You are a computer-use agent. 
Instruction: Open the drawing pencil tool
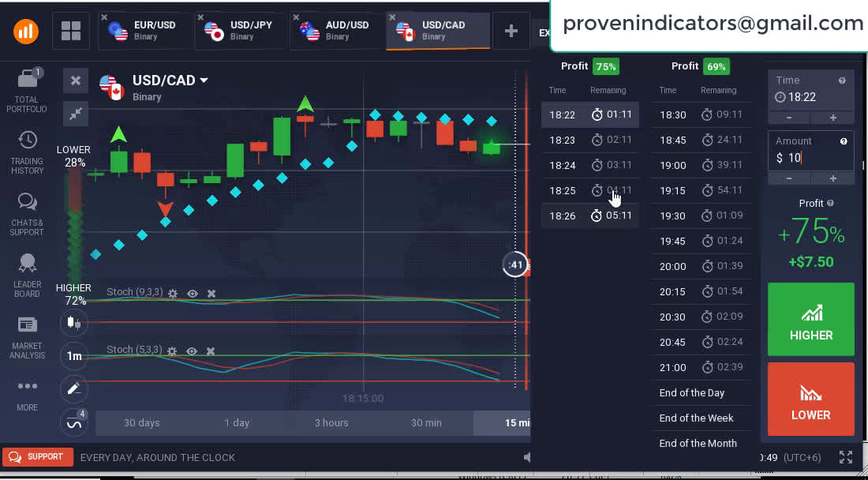[74, 388]
